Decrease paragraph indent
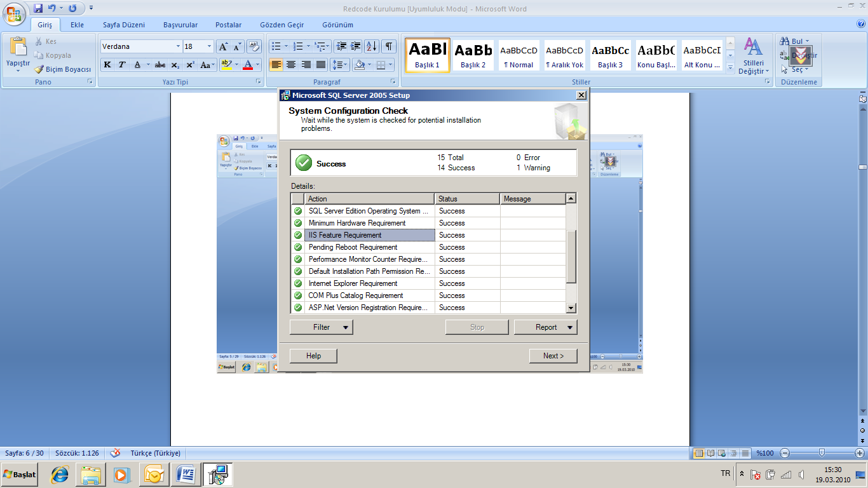This screenshot has height=488, width=868. tap(341, 46)
